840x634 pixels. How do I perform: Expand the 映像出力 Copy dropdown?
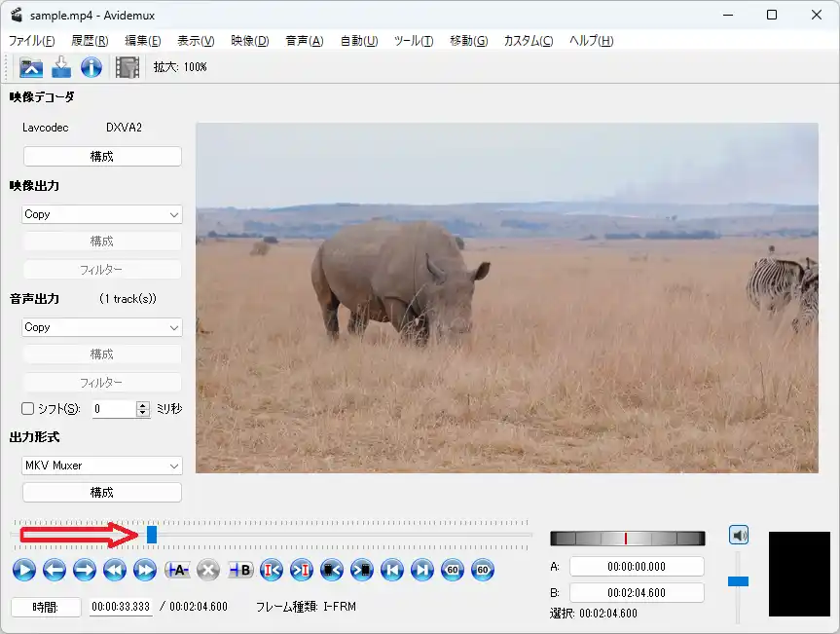tap(102, 214)
